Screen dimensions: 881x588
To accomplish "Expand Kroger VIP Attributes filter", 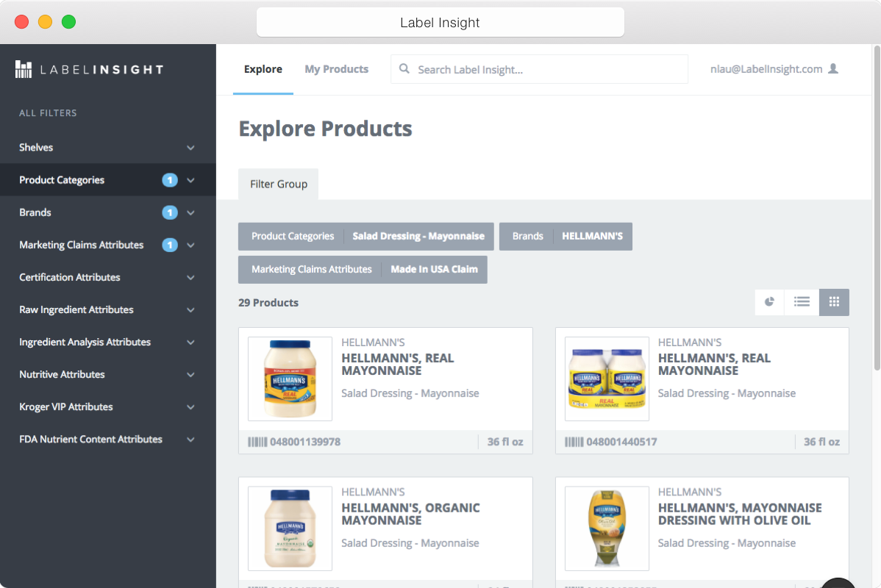I will pos(108,406).
